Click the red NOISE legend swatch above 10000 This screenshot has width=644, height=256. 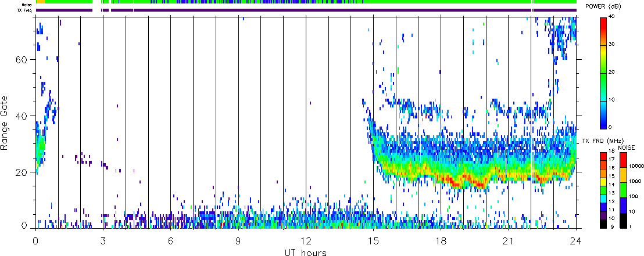pyautogui.click(x=624, y=159)
